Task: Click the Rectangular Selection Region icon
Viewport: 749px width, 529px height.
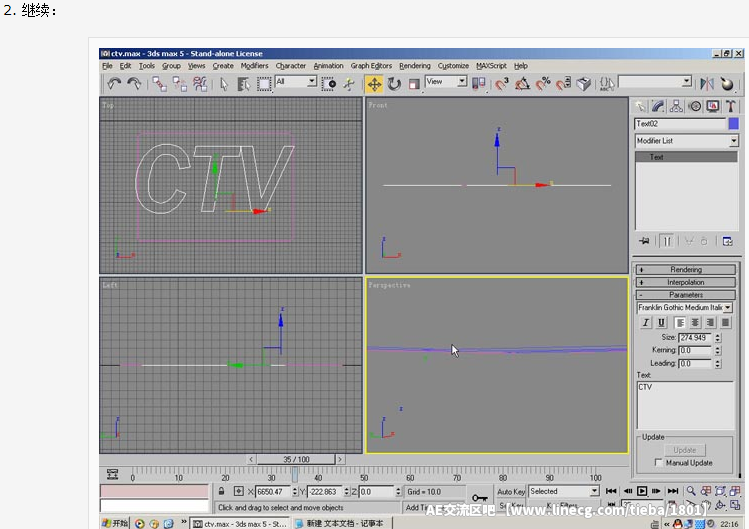Action: [264, 84]
